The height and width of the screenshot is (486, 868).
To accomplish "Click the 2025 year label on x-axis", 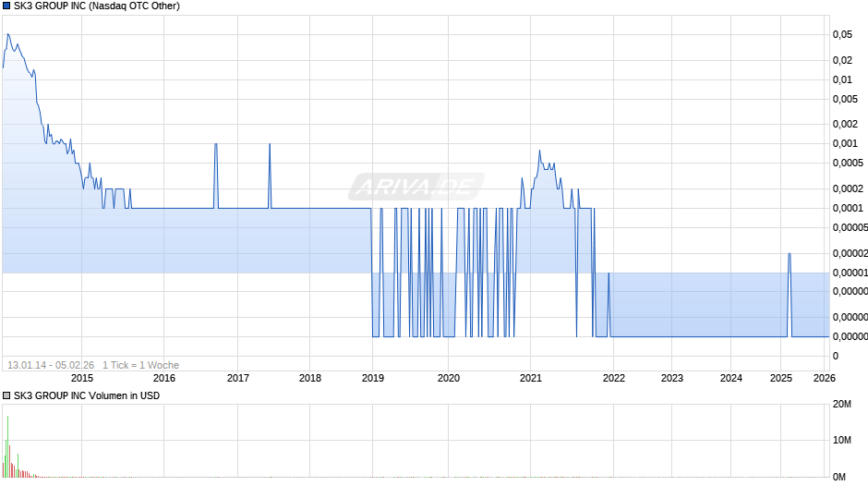I will click(781, 378).
